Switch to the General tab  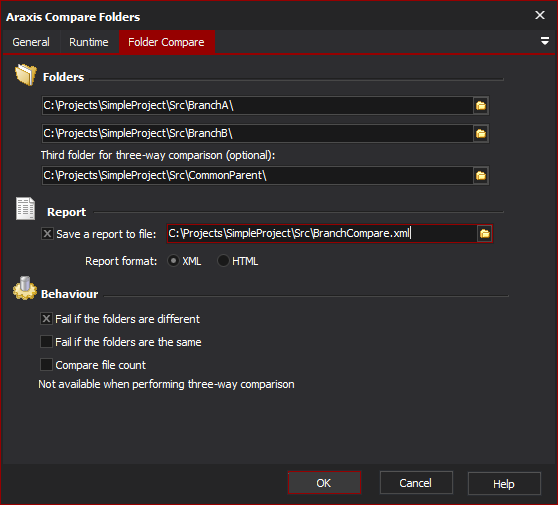31,42
